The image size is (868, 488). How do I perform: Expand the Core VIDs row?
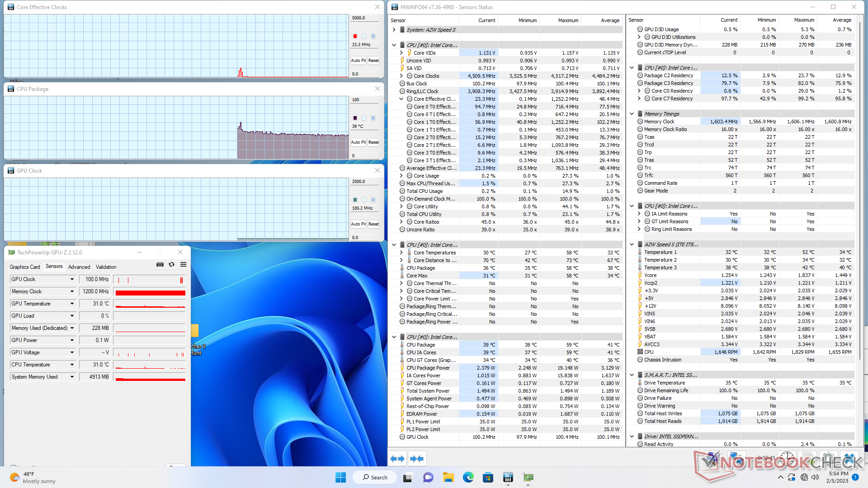(401, 53)
